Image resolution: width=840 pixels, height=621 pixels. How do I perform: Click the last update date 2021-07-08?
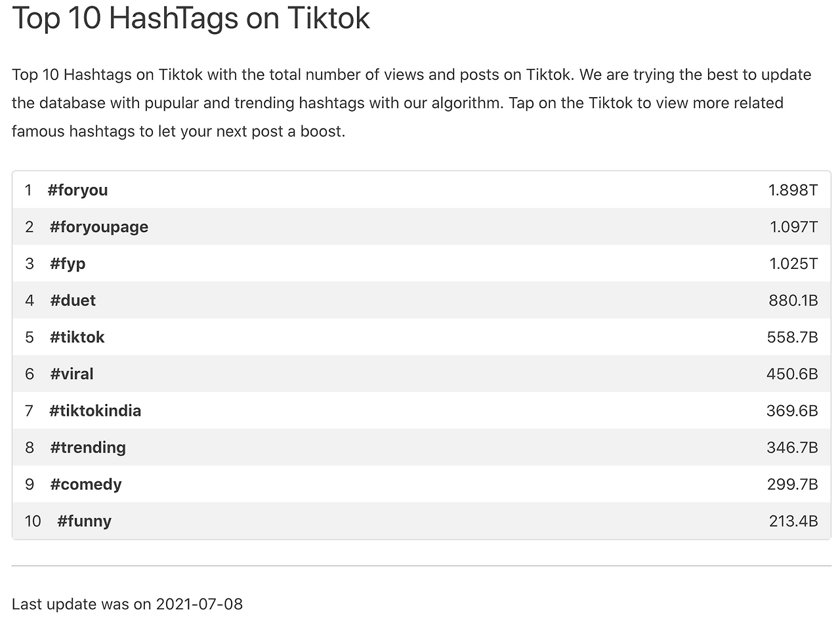coord(199,604)
